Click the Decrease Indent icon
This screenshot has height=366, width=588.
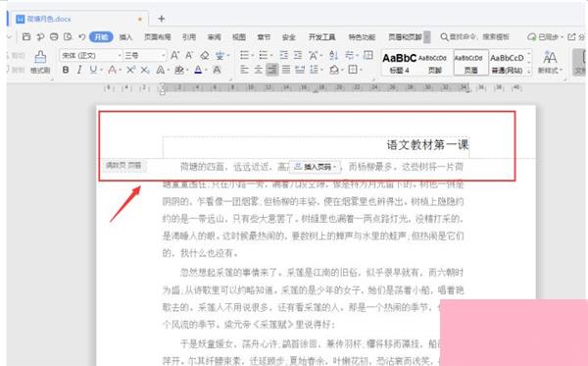(284, 56)
